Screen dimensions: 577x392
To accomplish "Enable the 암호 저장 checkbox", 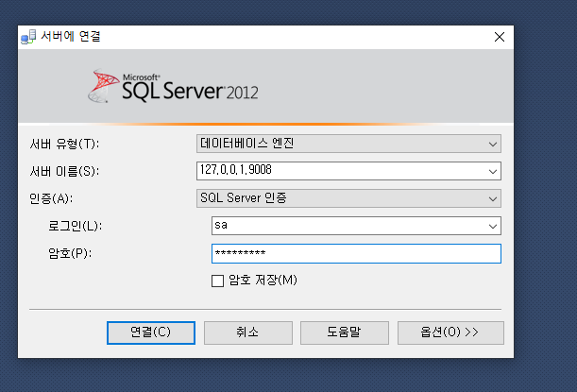I will (217, 281).
